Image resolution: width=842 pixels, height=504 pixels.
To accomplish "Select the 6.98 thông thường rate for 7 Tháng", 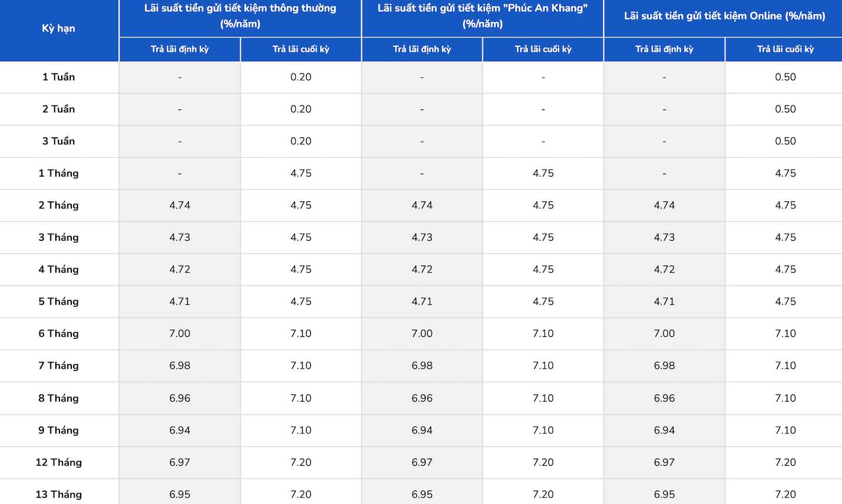I will tap(180, 366).
